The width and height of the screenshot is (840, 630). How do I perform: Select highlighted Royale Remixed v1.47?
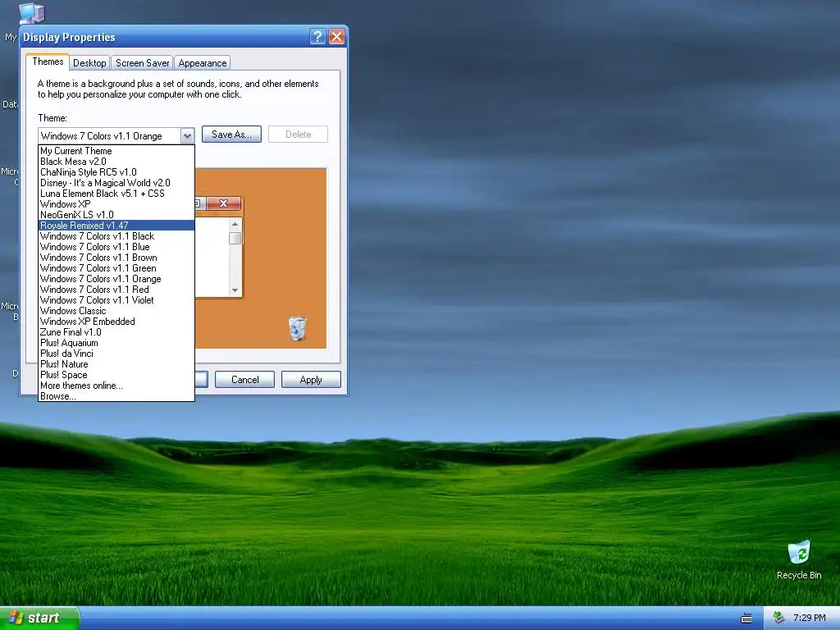(x=116, y=226)
